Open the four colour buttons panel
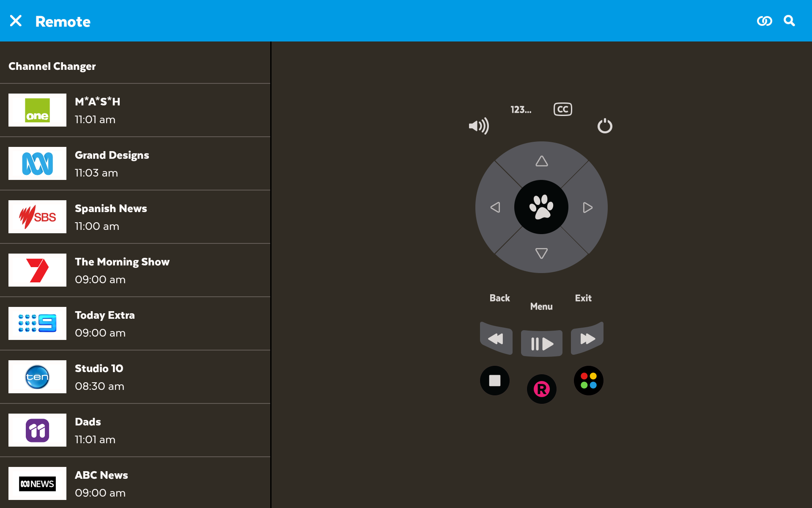812x508 pixels. tap(589, 381)
